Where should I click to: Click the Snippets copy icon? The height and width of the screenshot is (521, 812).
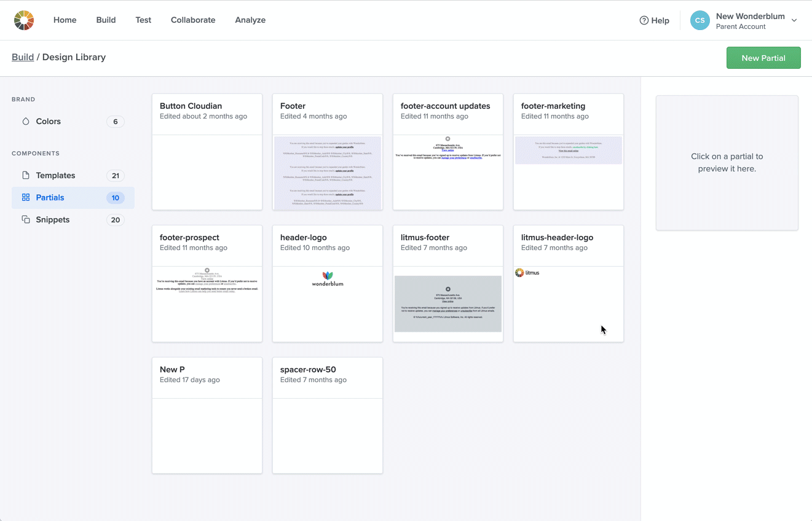tap(26, 220)
